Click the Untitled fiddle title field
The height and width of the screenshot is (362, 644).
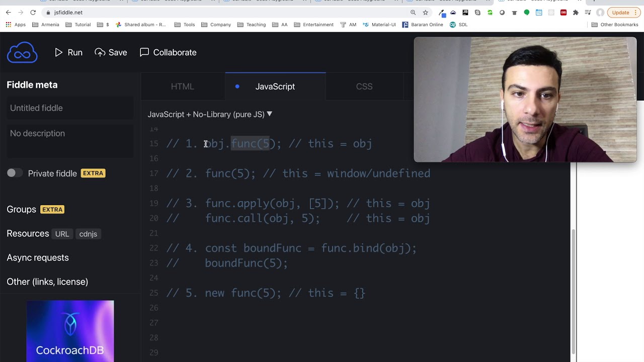[70, 108]
